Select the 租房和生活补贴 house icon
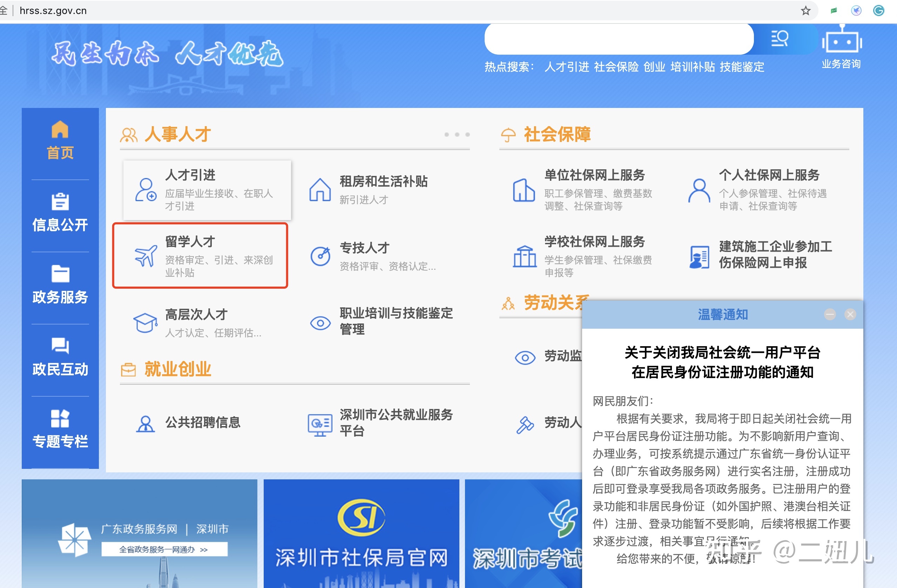897x588 pixels. click(x=320, y=190)
